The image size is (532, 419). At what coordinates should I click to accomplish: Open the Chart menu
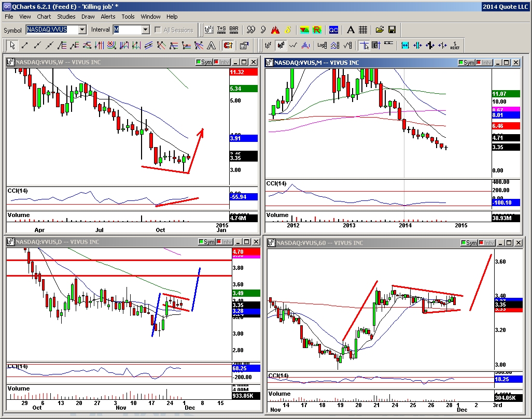[x=44, y=17]
